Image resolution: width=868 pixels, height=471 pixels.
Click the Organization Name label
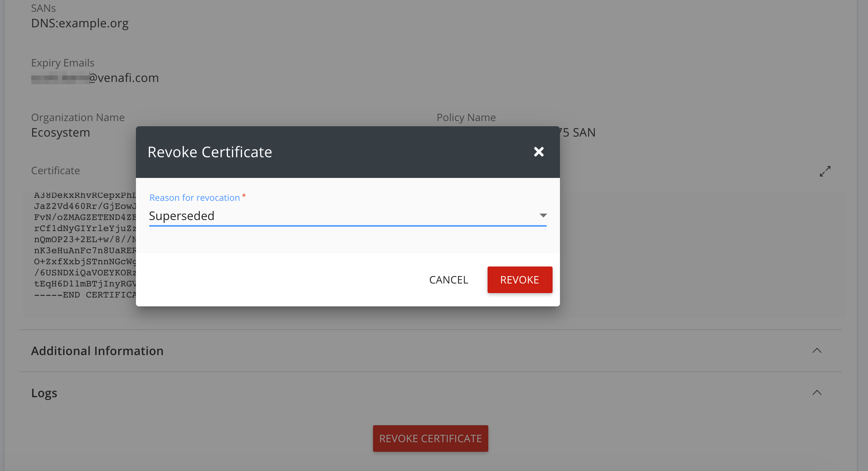click(78, 117)
